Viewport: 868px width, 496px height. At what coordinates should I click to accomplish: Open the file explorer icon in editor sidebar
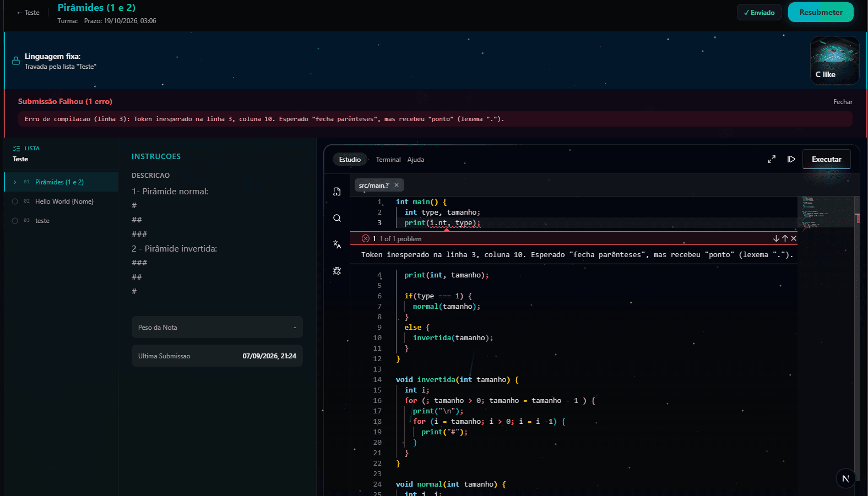[337, 192]
